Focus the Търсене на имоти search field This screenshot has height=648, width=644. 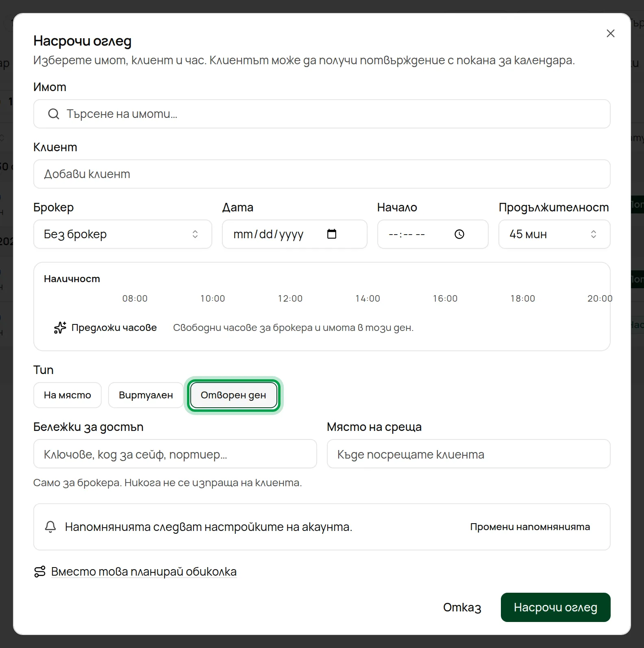(x=322, y=114)
